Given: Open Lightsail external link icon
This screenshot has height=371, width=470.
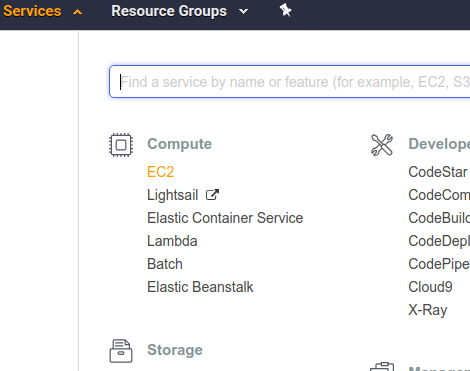Looking at the screenshot, I should pos(212,195).
